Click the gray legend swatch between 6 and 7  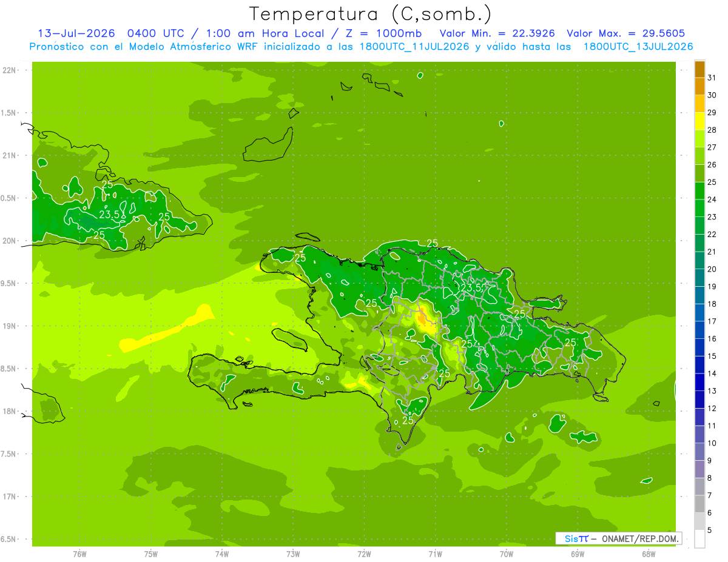(699, 504)
